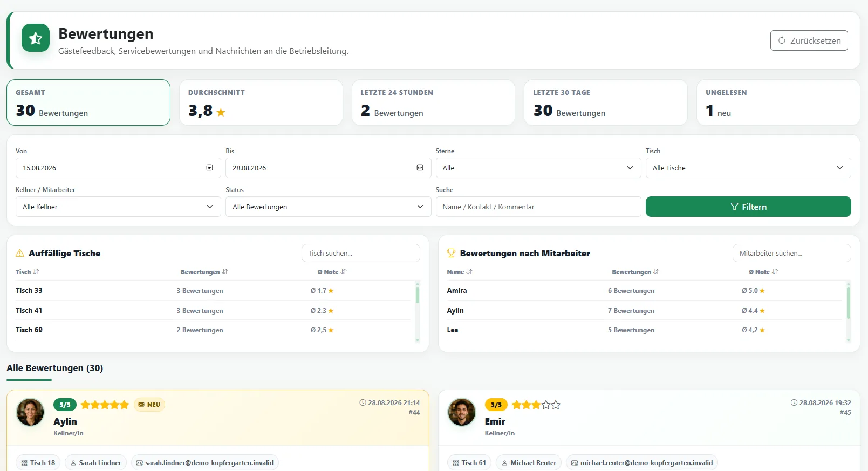
Task: Select the Gesamt 30 Bewertungen card
Action: coord(88,103)
